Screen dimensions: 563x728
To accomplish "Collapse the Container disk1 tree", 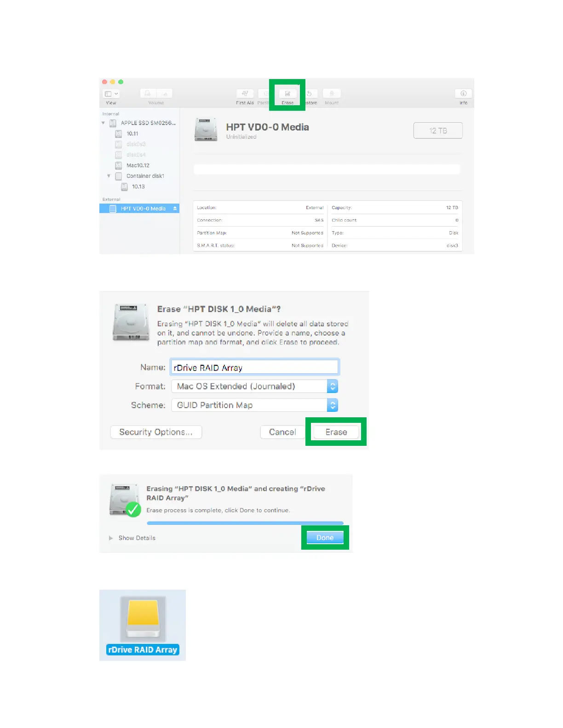I will [109, 176].
